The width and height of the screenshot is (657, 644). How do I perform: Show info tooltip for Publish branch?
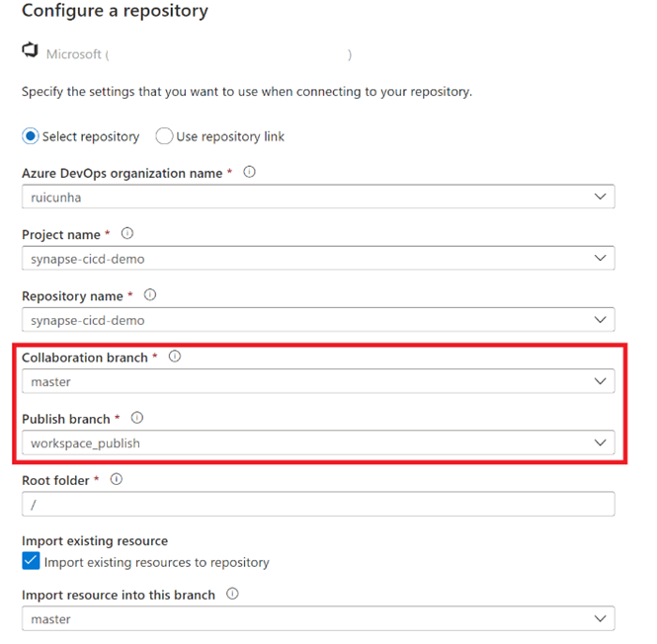pos(137,418)
